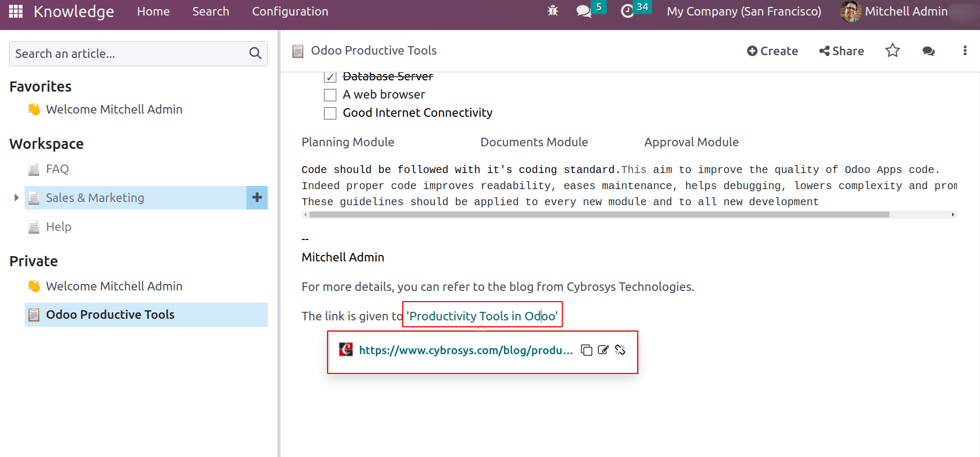Image resolution: width=980 pixels, height=457 pixels.
Task: Open the article chatter comments icon
Action: (929, 51)
